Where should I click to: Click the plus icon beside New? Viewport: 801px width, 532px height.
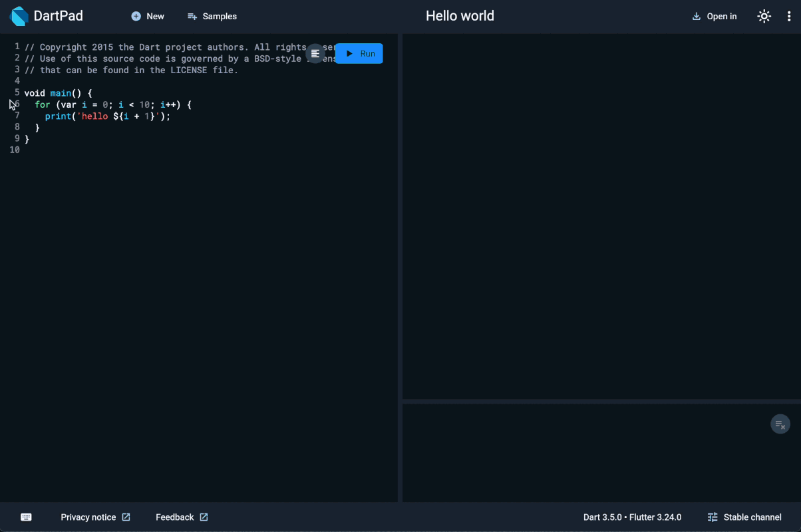click(x=136, y=16)
